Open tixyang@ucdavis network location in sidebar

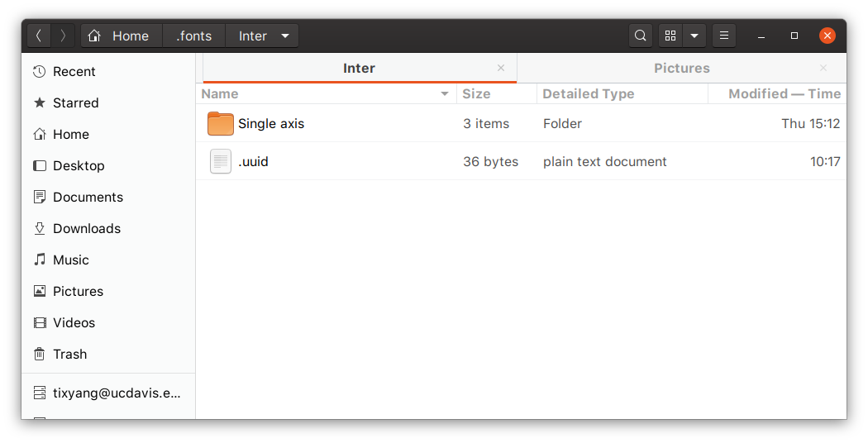pos(108,393)
